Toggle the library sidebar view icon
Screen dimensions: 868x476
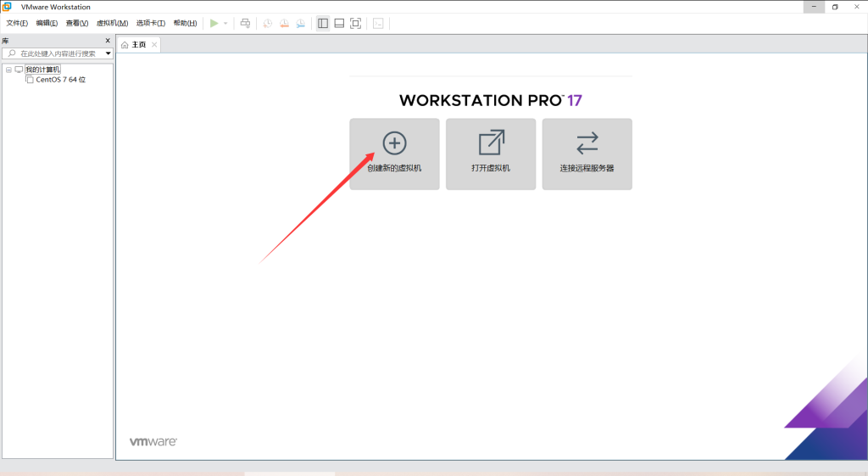tap(323, 23)
